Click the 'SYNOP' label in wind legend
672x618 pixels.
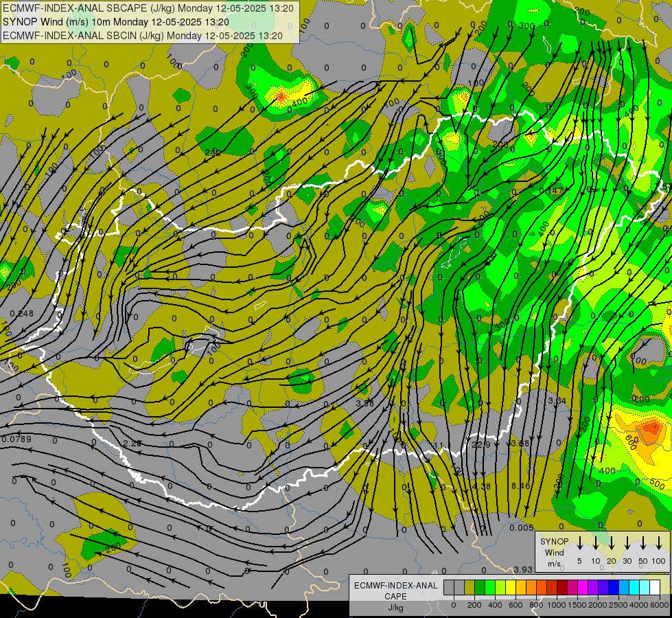pyautogui.click(x=554, y=541)
